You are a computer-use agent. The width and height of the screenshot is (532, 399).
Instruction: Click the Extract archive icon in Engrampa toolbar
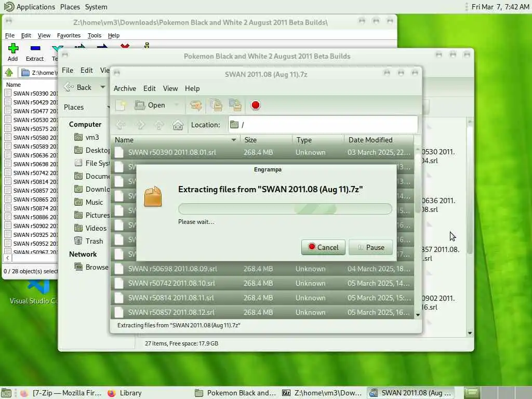196,105
